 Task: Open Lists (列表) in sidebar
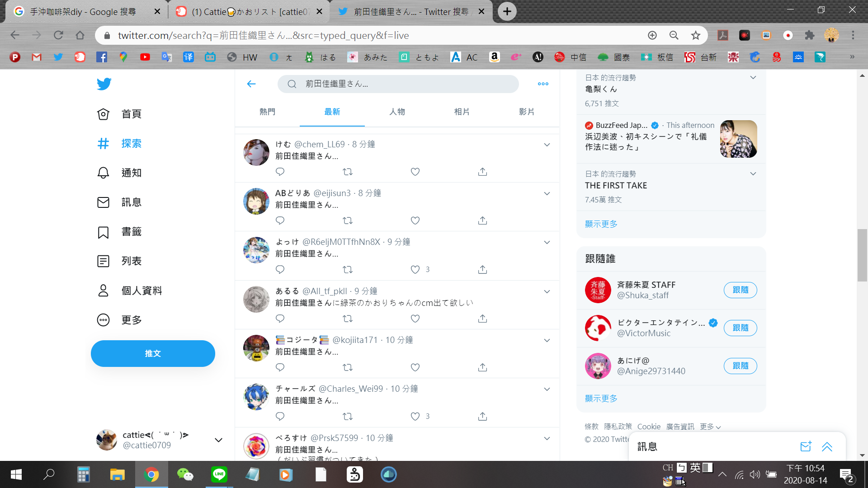click(x=119, y=261)
